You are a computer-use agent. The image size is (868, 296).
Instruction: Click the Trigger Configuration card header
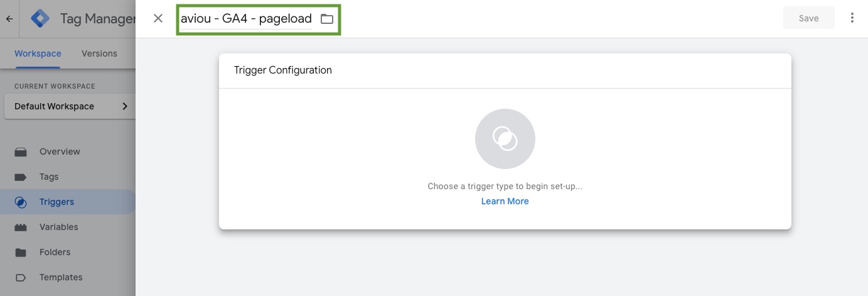pos(505,70)
